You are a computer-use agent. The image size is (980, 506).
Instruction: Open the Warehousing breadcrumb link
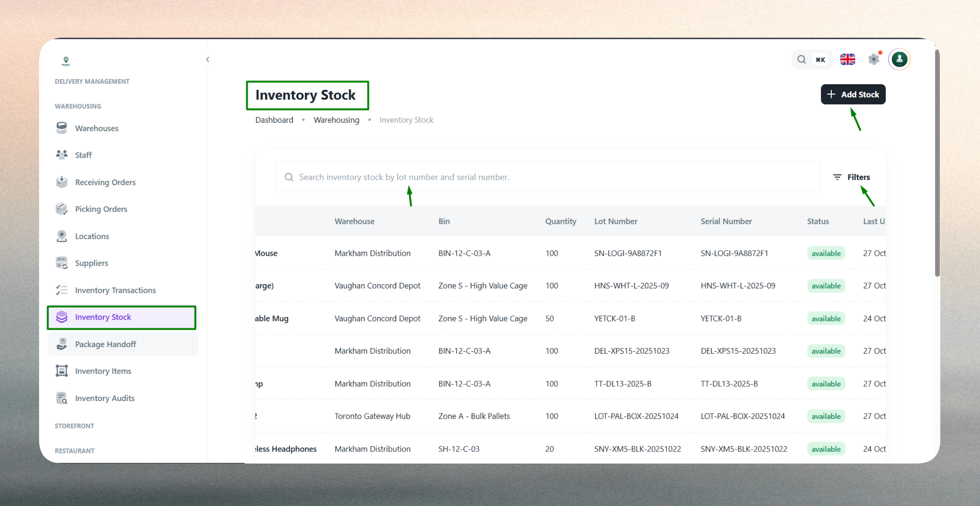pyautogui.click(x=336, y=120)
